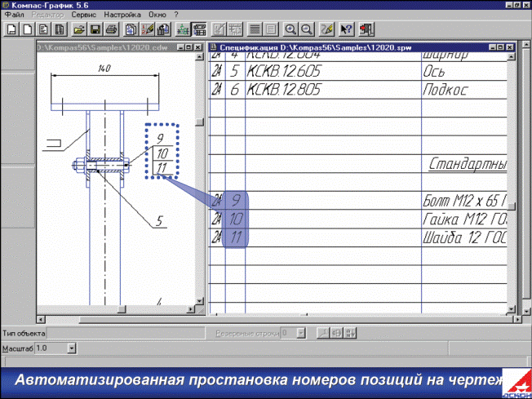Click the green assembly structure icon
The image size is (532, 399).
coord(183,29)
